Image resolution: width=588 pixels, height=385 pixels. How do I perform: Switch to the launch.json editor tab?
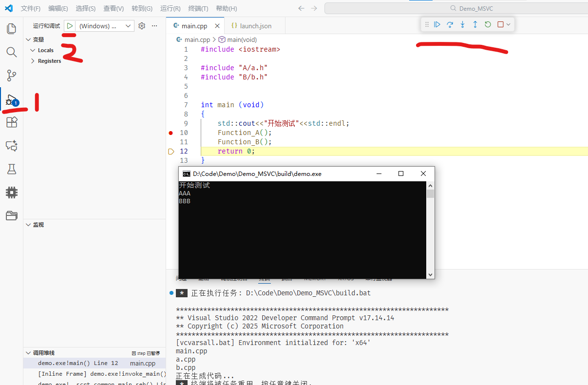(x=255, y=26)
